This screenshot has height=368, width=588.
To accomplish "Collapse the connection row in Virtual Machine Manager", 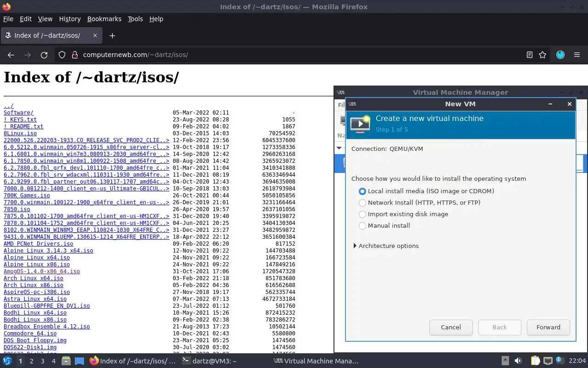I will coord(339,148).
